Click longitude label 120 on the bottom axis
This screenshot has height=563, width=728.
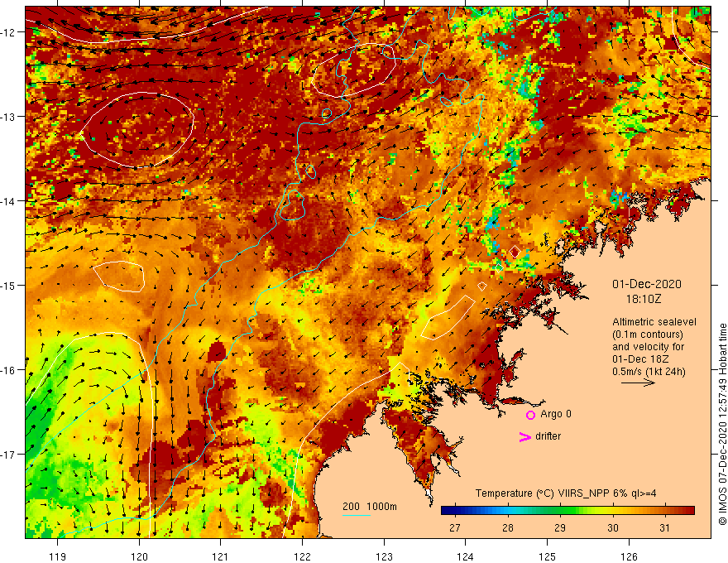coord(139,556)
